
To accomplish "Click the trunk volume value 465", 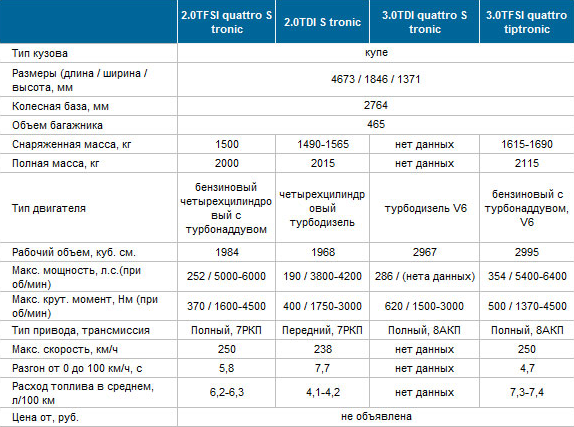I will click(x=376, y=125).
